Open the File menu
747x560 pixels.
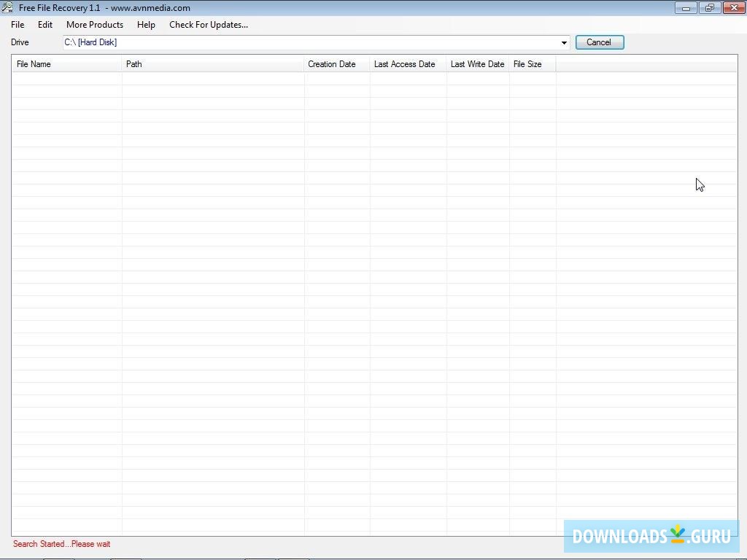(x=17, y=24)
